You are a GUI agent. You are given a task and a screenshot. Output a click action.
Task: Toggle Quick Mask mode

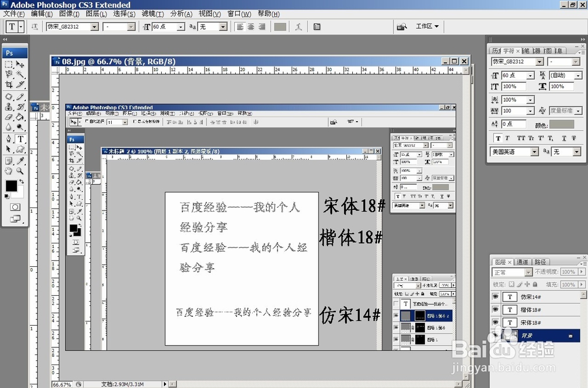[x=15, y=206]
